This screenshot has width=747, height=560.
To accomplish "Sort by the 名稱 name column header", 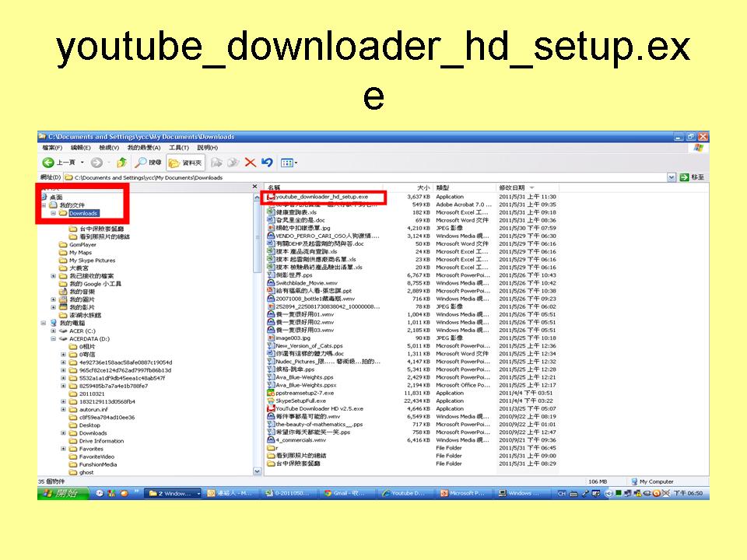I will [x=324, y=187].
